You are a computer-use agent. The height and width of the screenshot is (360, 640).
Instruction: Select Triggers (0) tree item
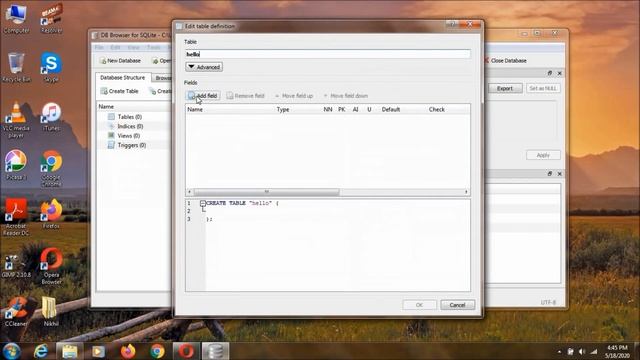131,145
